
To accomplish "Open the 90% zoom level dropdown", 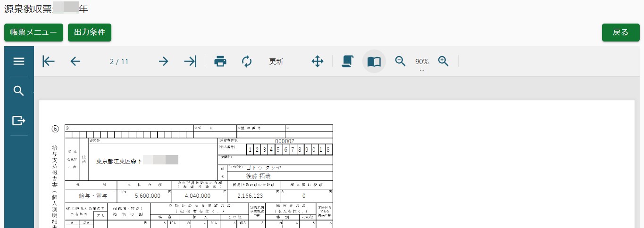I will click(x=422, y=64).
